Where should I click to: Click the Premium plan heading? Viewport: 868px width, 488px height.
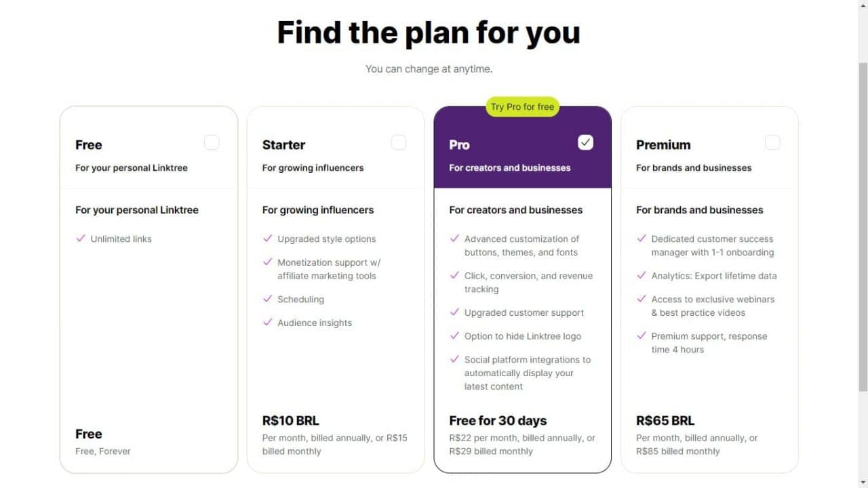pyautogui.click(x=663, y=145)
